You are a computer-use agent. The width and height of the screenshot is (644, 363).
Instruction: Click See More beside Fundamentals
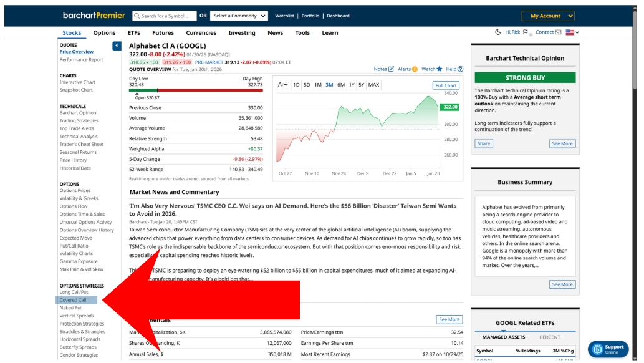449,319
